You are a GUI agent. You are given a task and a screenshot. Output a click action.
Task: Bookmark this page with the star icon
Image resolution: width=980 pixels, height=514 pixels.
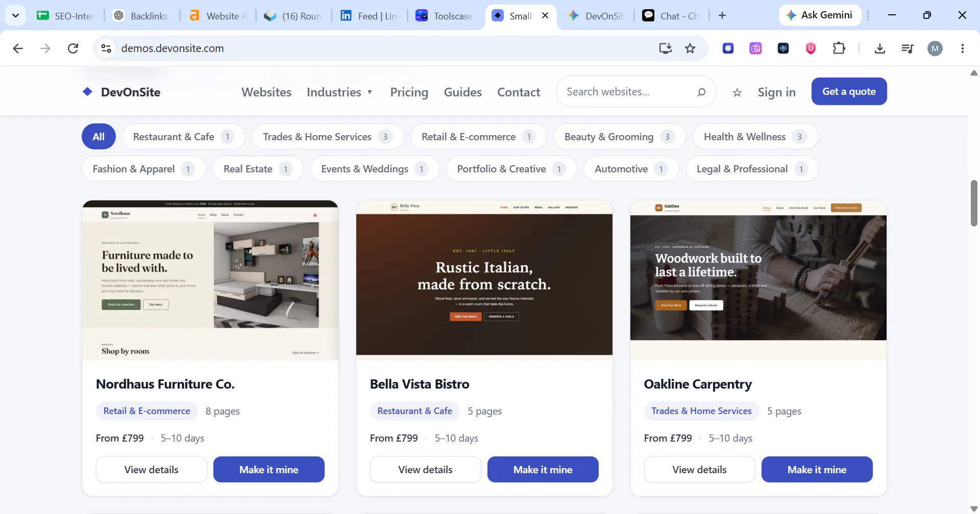tap(690, 48)
